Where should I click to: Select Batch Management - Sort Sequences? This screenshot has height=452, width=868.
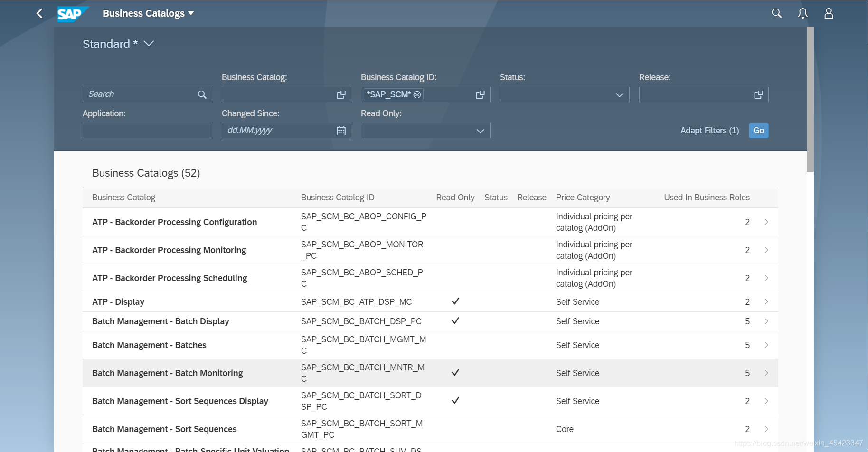click(x=164, y=429)
